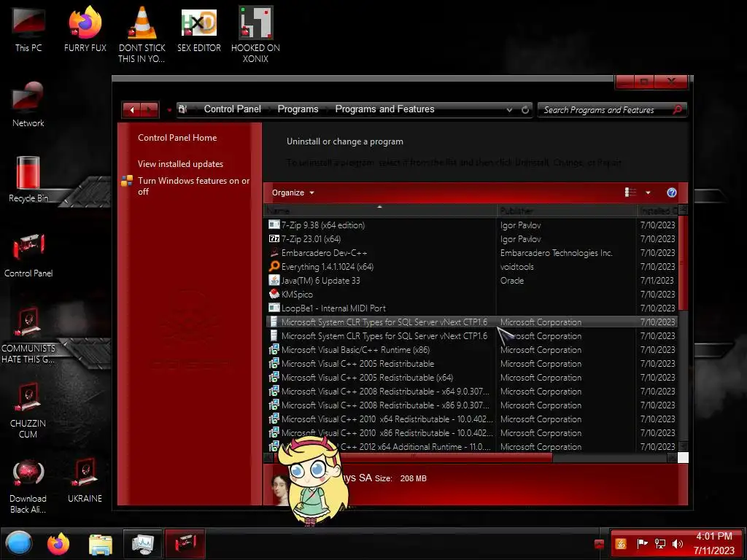
Task: Change view using the view icon button
Action: pyautogui.click(x=630, y=192)
